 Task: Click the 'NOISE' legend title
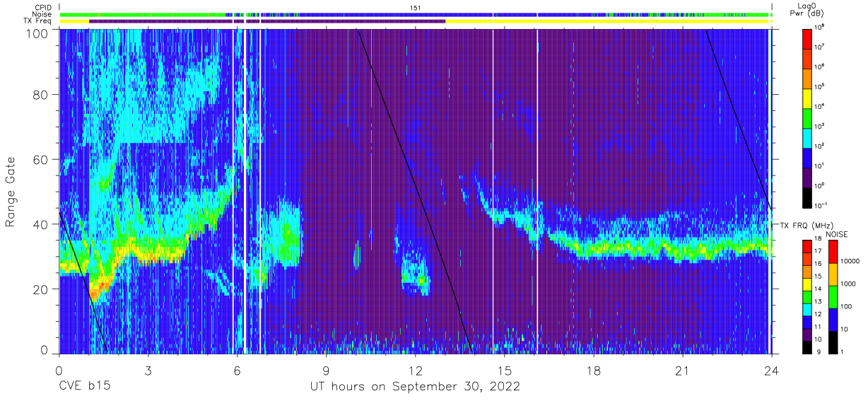pyautogui.click(x=837, y=233)
